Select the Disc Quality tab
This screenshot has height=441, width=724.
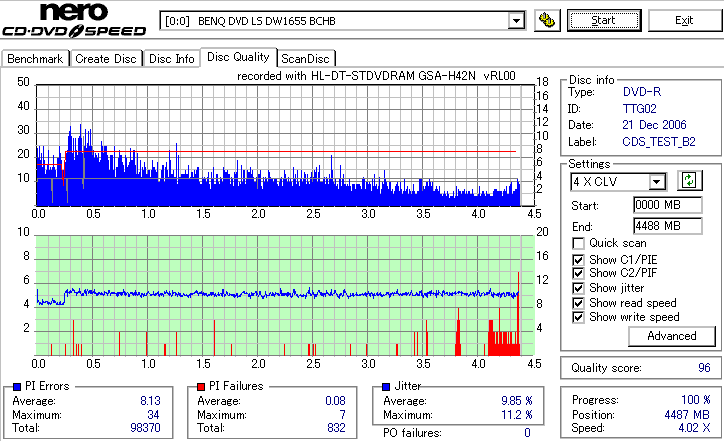[238, 57]
